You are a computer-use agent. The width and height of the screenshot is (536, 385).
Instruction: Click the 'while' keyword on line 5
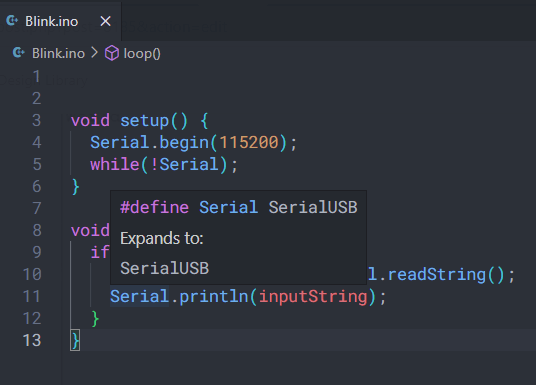(115, 164)
